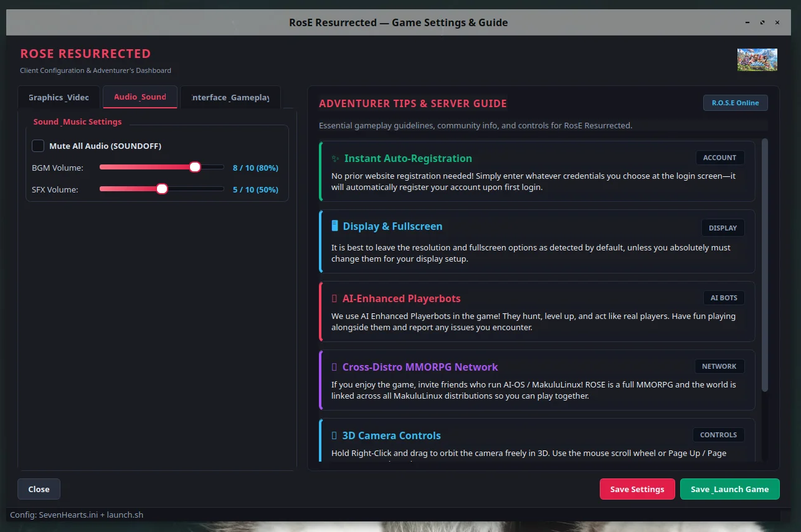801x532 pixels.
Task: Click the small icon before Cross-Distro MMORPG Network
Action: coord(334,368)
